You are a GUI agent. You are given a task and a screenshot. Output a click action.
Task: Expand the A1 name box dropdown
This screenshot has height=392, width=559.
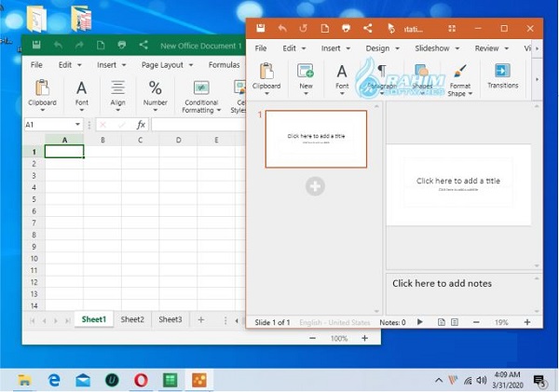[77, 125]
